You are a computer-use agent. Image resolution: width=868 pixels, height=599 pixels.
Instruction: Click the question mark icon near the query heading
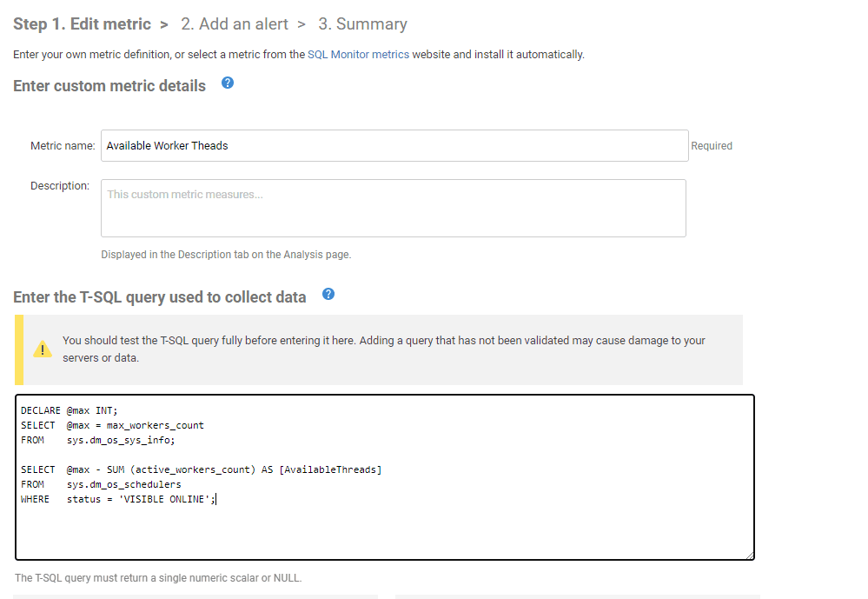pyautogui.click(x=328, y=295)
